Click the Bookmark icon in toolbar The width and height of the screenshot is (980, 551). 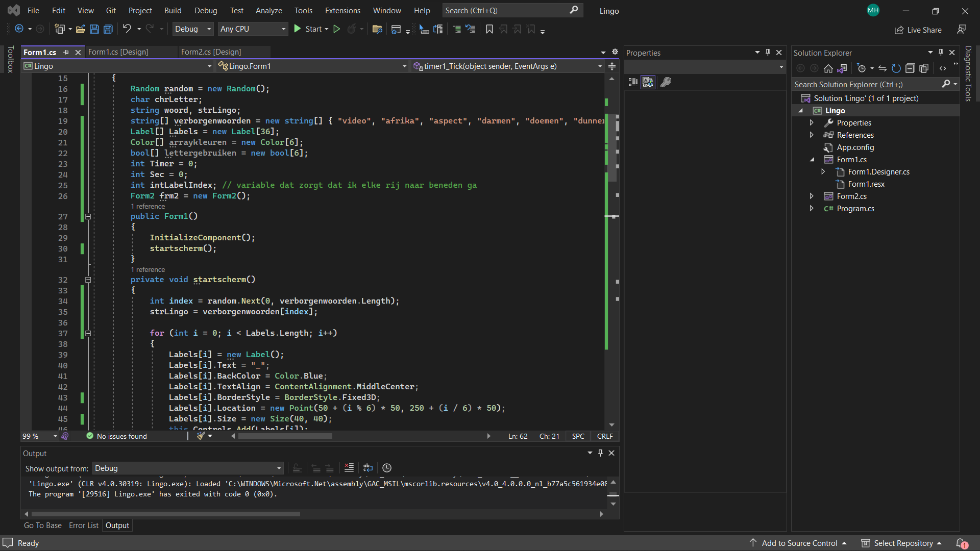coord(489,29)
